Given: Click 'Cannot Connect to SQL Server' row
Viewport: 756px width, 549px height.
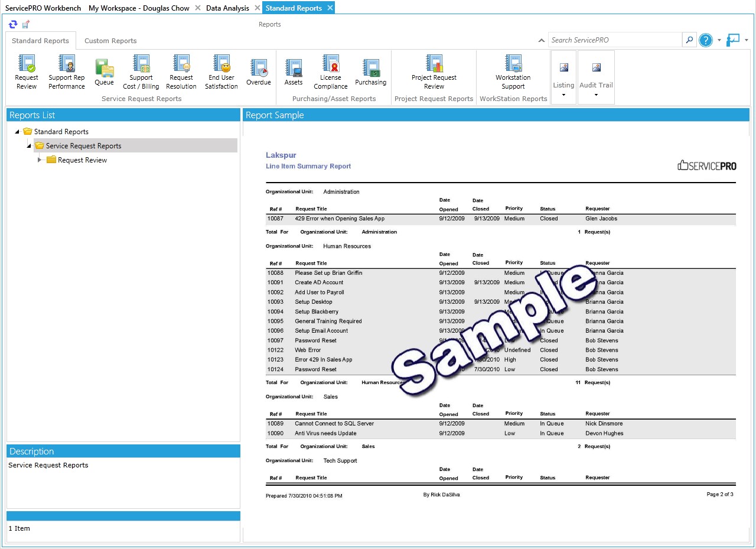Looking at the screenshot, I should [x=501, y=424].
